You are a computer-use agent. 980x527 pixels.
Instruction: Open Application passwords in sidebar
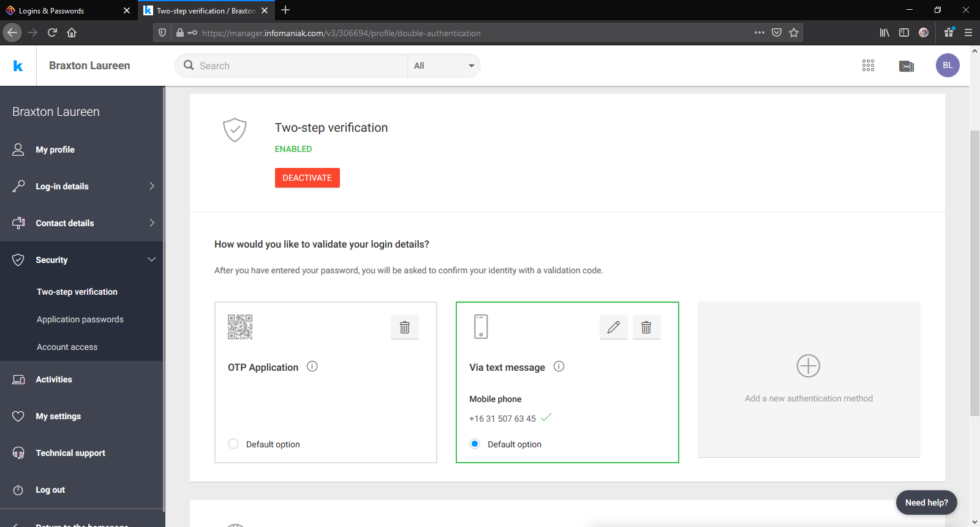(80, 319)
